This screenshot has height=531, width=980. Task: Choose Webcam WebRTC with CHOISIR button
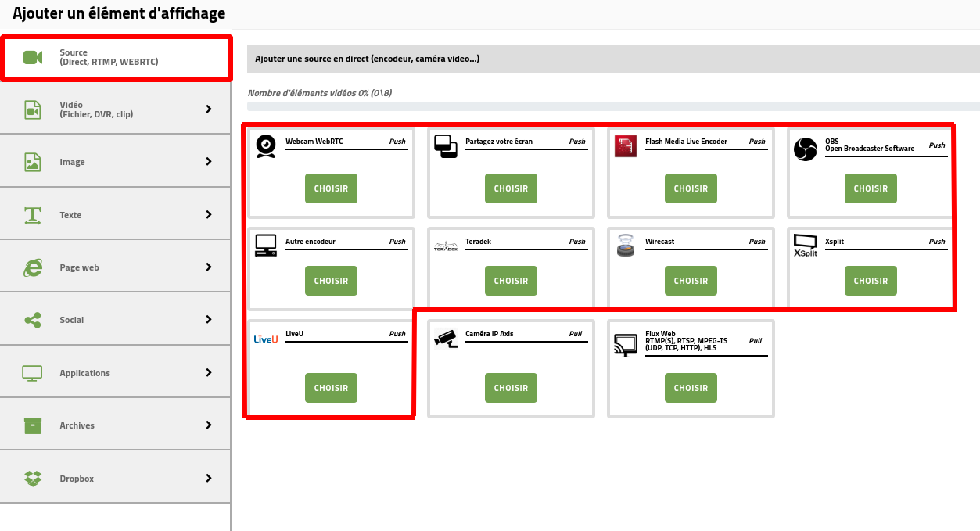point(331,188)
